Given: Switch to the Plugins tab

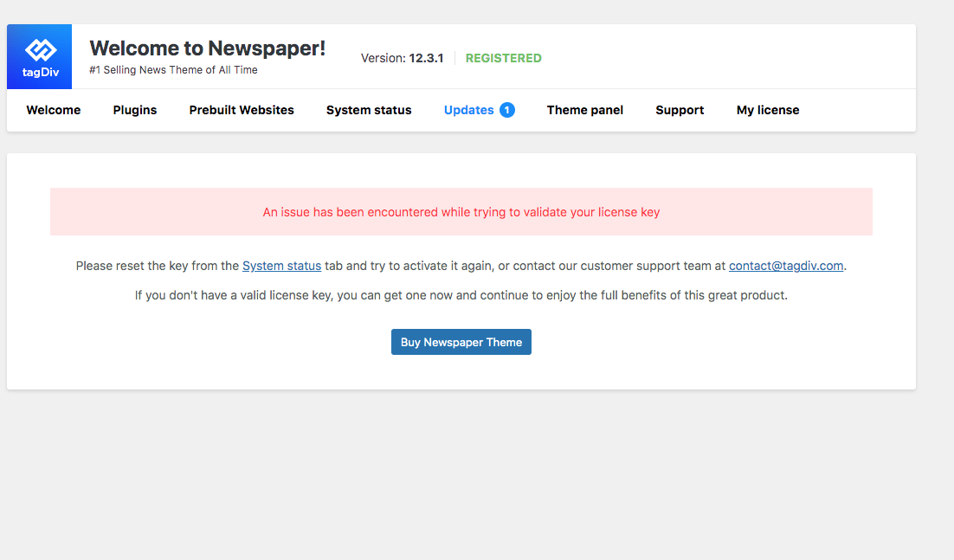Looking at the screenshot, I should (135, 110).
